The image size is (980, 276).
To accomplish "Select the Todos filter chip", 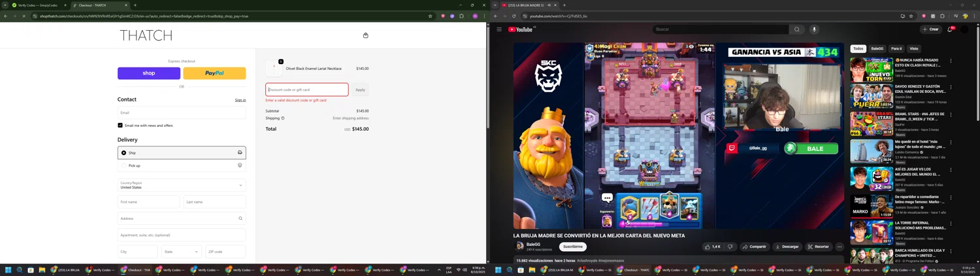I will [x=858, y=48].
